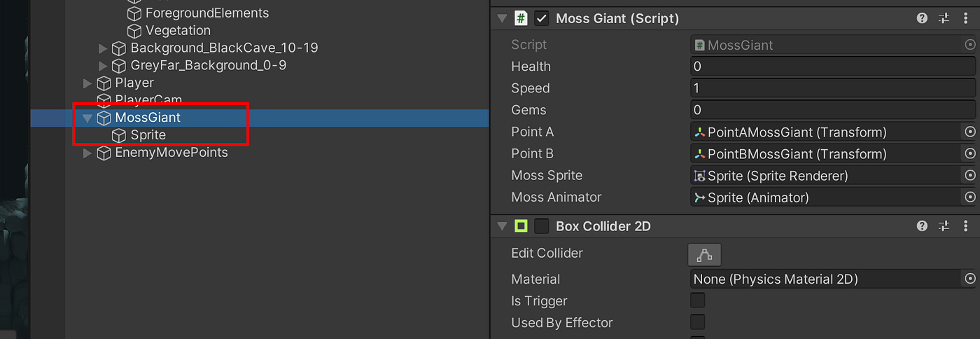Disable the Moss Giant script checkbox
Screen dimensions: 980x339
pyautogui.click(x=541, y=19)
